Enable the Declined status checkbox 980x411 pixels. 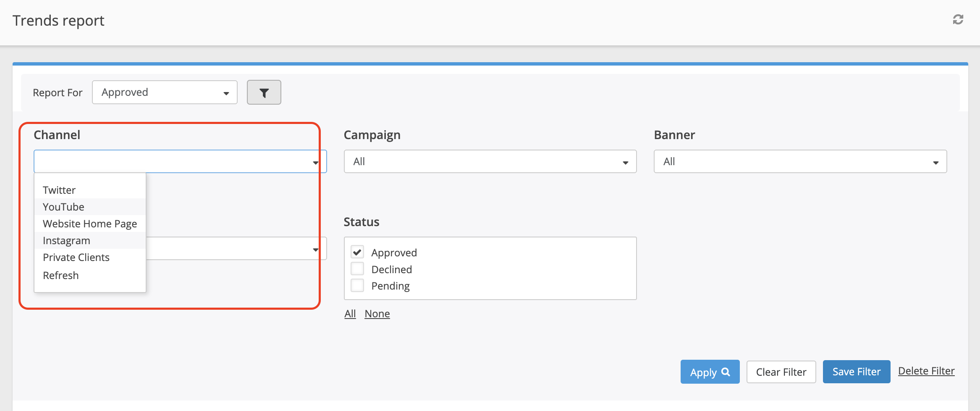(357, 269)
